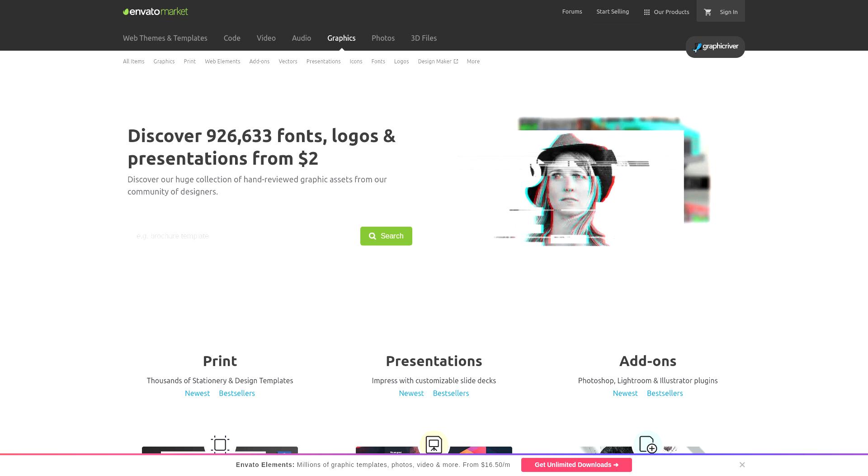Image resolution: width=868 pixels, height=476 pixels.
Task: Open Web Elements subcategory
Action: [x=222, y=62]
